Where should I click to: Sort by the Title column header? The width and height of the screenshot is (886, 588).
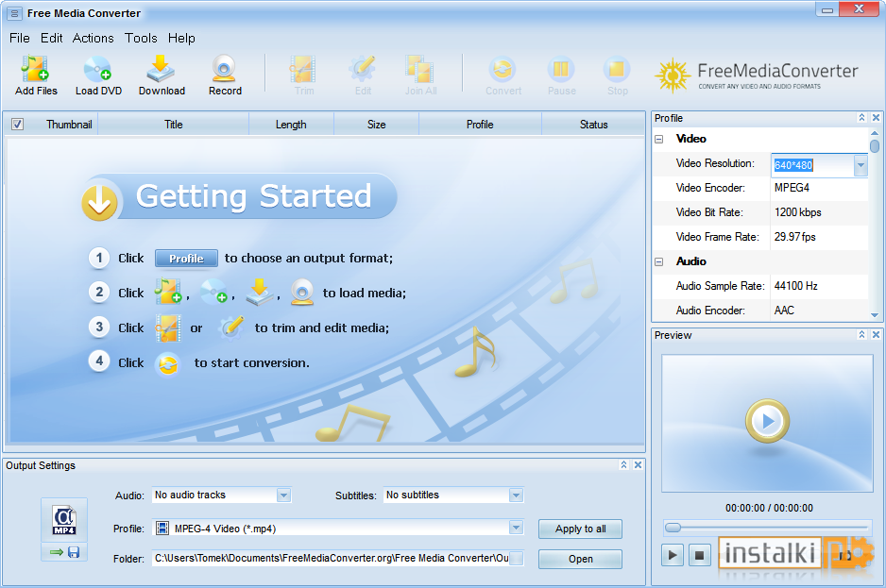[x=174, y=125]
